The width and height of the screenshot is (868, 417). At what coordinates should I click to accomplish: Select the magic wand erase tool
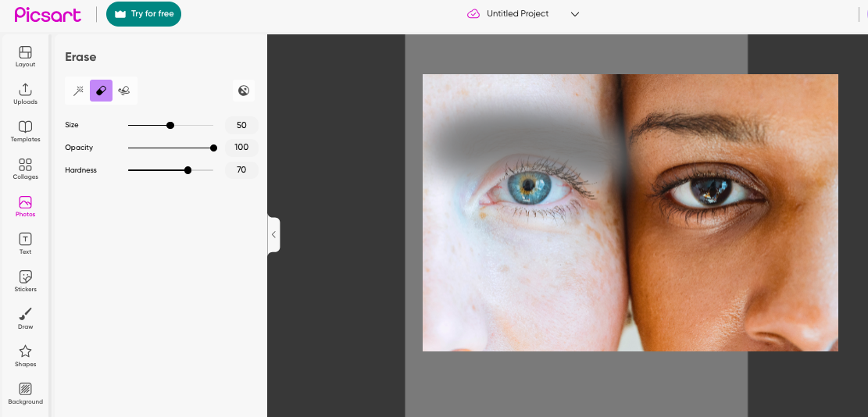click(78, 91)
